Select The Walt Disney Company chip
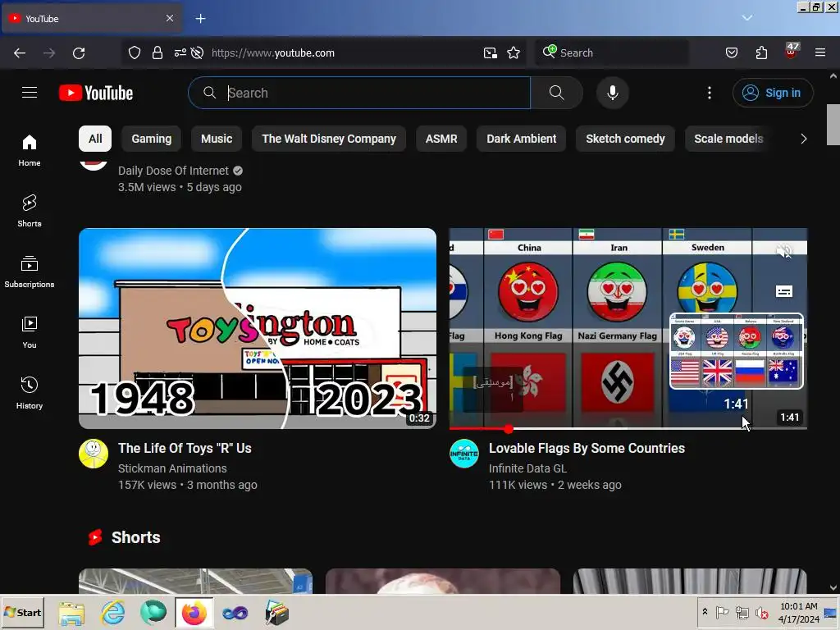Viewport: 840px width, 630px height. point(329,139)
